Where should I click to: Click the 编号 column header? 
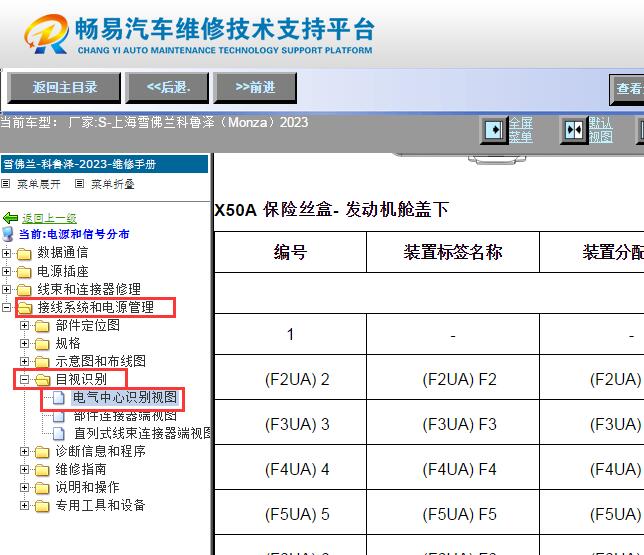(290, 252)
